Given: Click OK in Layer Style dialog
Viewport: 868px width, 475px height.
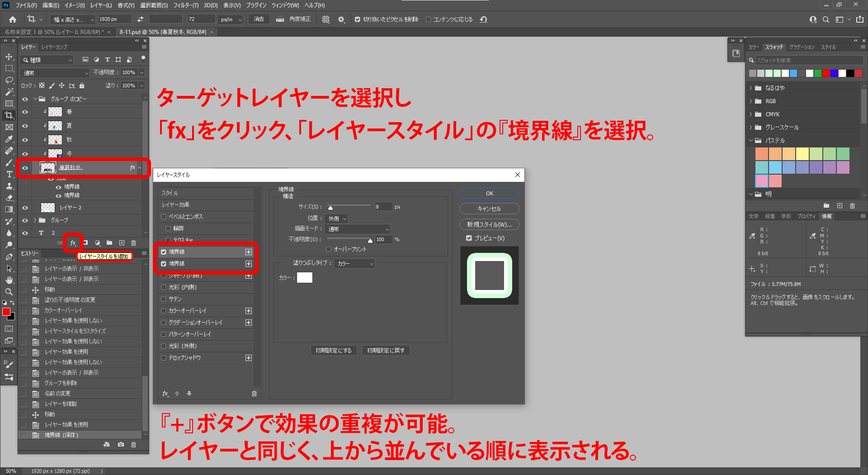Looking at the screenshot, I should tap(490, 193).
